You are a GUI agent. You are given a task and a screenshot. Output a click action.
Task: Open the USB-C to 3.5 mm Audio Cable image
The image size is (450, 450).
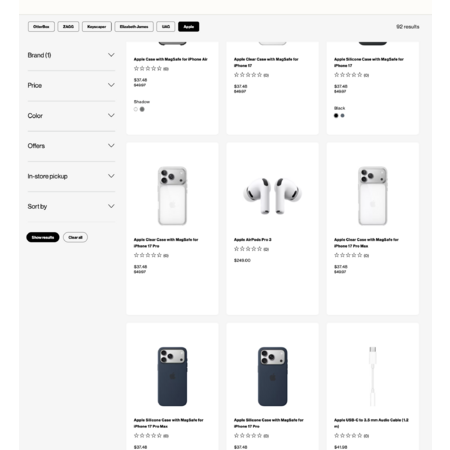tap(373, 376)
